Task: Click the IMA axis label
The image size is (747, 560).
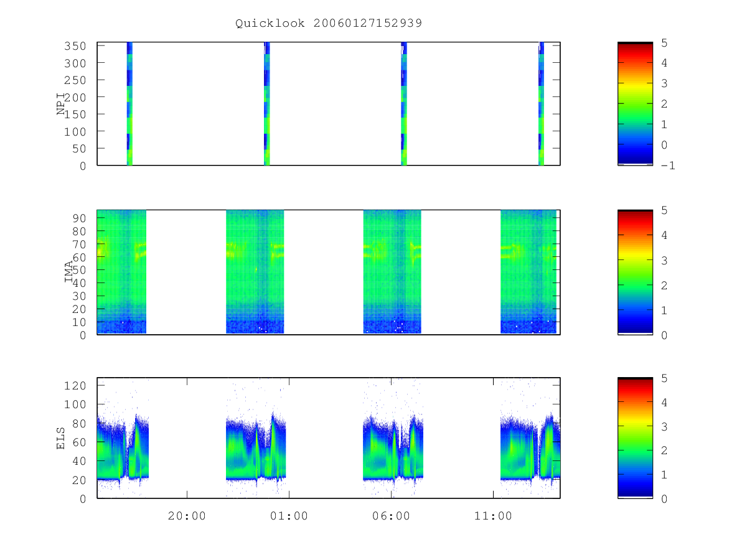Action: 69,272
